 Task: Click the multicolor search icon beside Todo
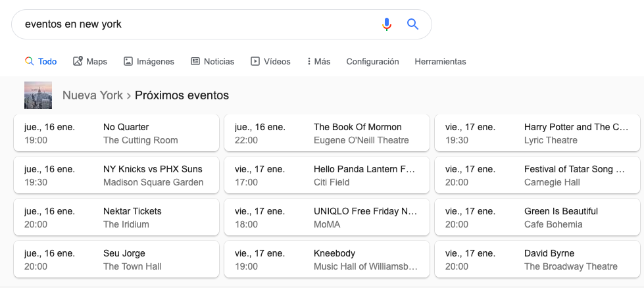point(29,61)
